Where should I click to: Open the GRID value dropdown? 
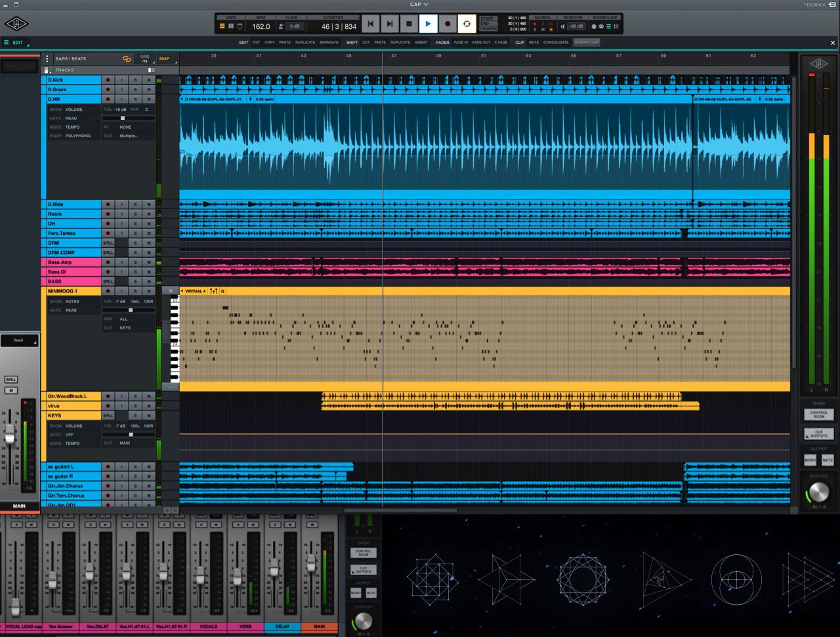point(145,59)
